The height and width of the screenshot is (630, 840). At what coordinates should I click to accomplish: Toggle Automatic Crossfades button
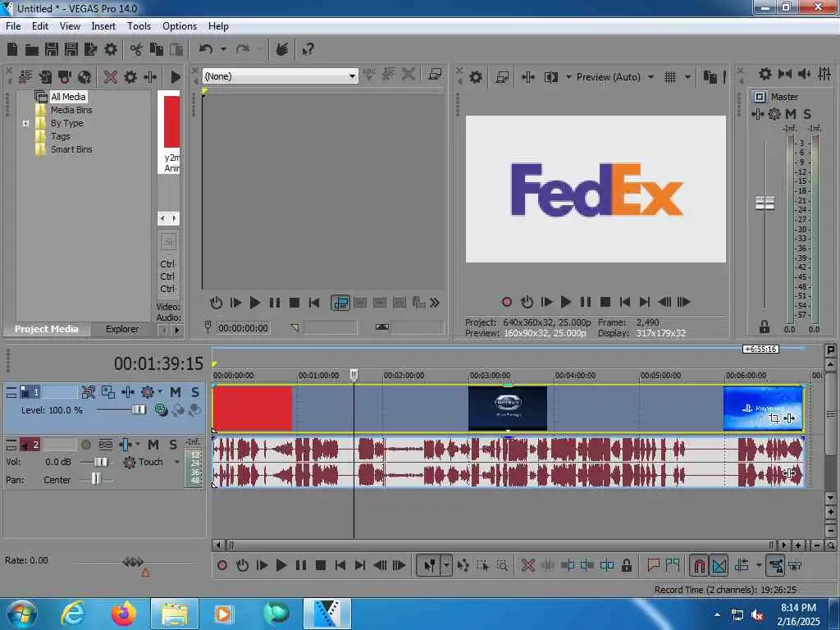[x=719, y=565]
